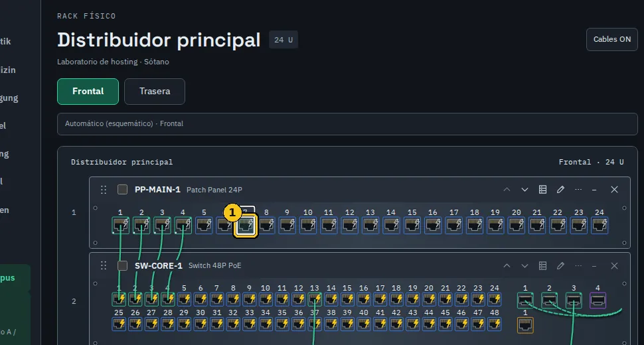Open SW-CORE-1 more options menu
Image resolution: width=644 pixels, height=345 pixels.
point(578,266)
